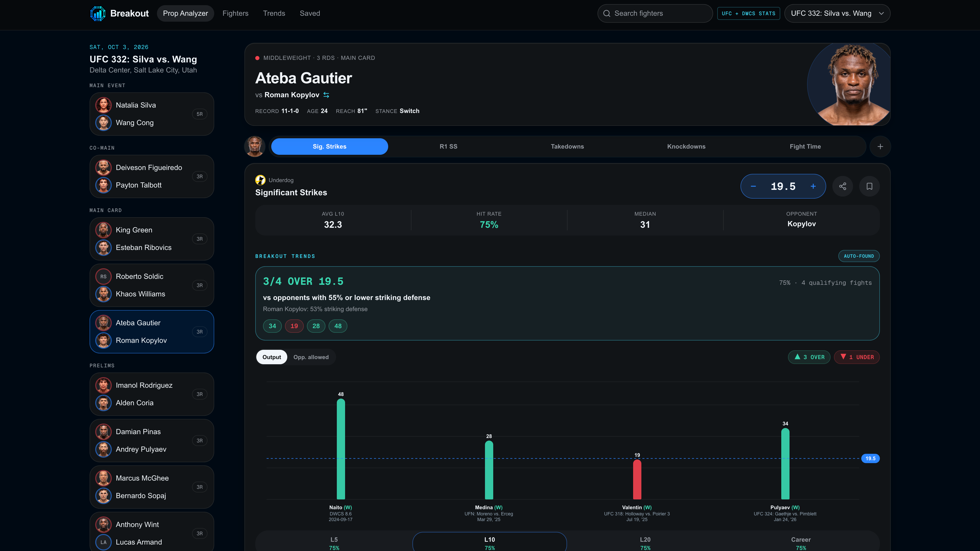
Task: Click the search magnifier icon
Action: 607,13
